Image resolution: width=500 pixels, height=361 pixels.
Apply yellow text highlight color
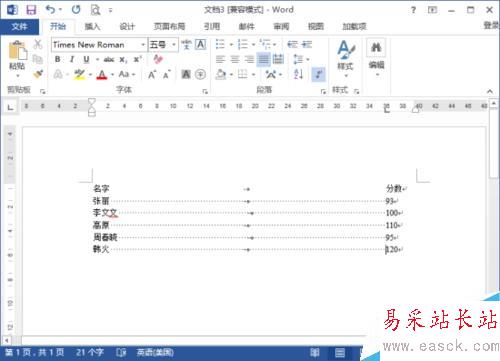(x=79, y=74)
